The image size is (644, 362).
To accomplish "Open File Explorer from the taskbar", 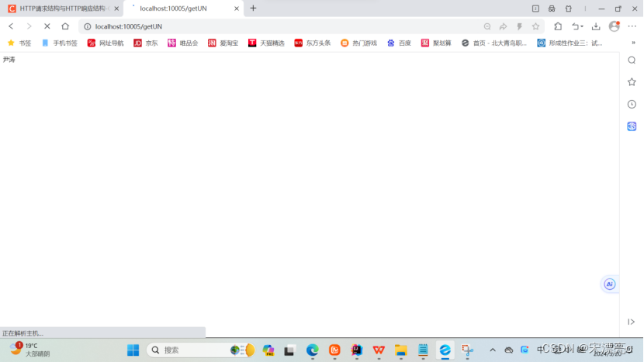I will [401, 350].
